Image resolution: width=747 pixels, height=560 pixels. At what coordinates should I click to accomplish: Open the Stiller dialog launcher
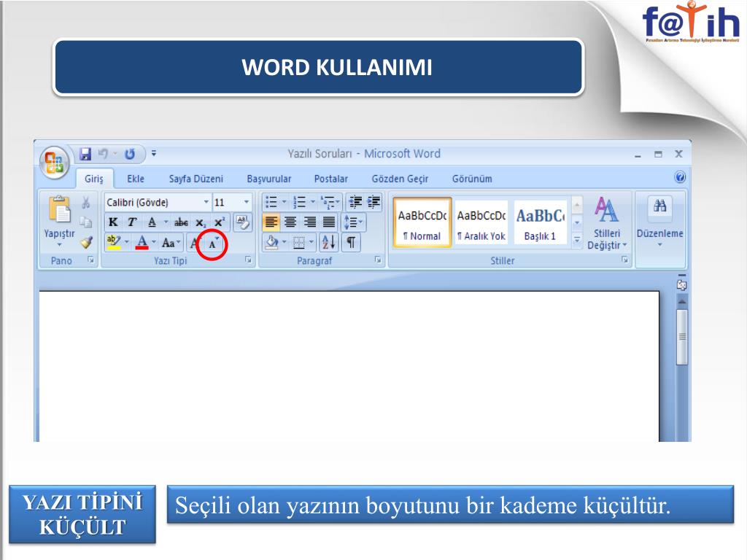pyautogui.click(x=624, y=260)
